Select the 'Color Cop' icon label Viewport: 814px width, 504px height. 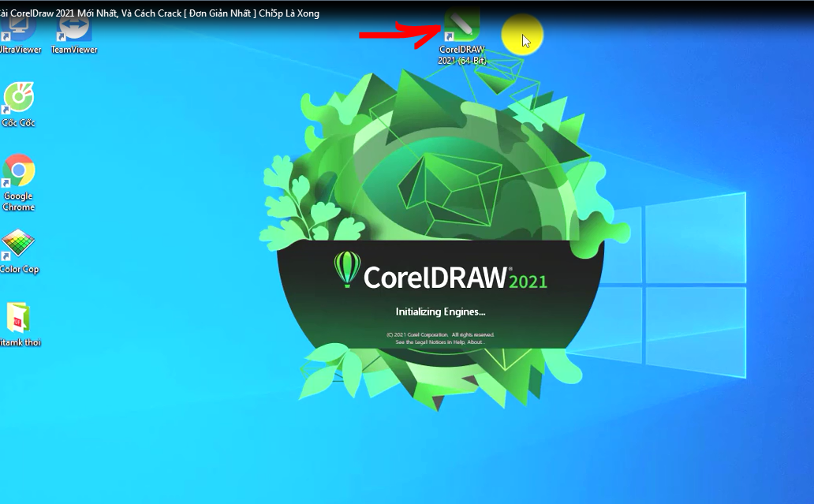(x=20, y=269)
